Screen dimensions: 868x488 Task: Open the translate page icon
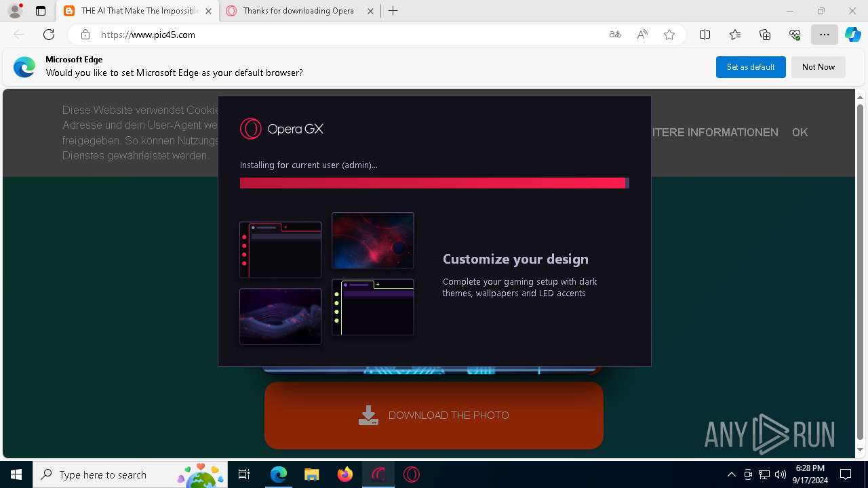point(615,35)
